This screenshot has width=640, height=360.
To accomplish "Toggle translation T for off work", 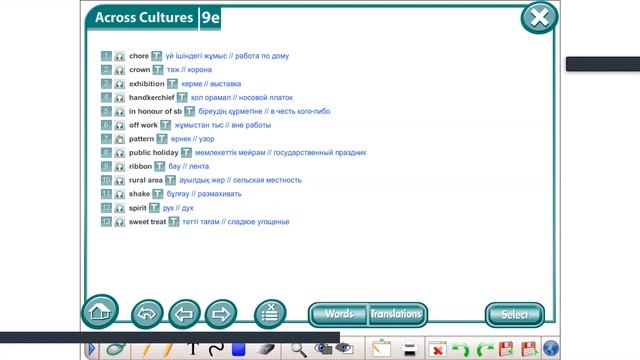I will click(165, 125).
